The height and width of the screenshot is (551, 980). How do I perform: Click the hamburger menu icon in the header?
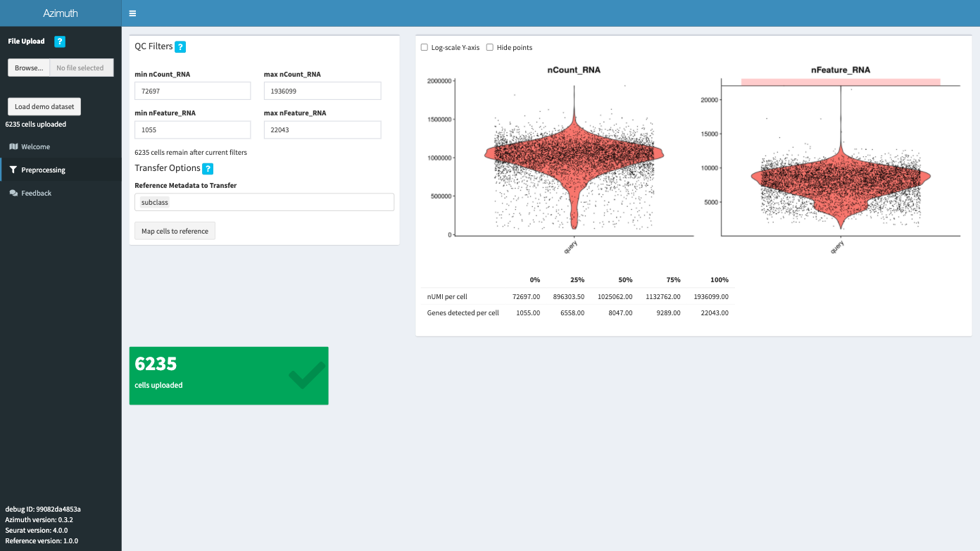tap(132, 13)
